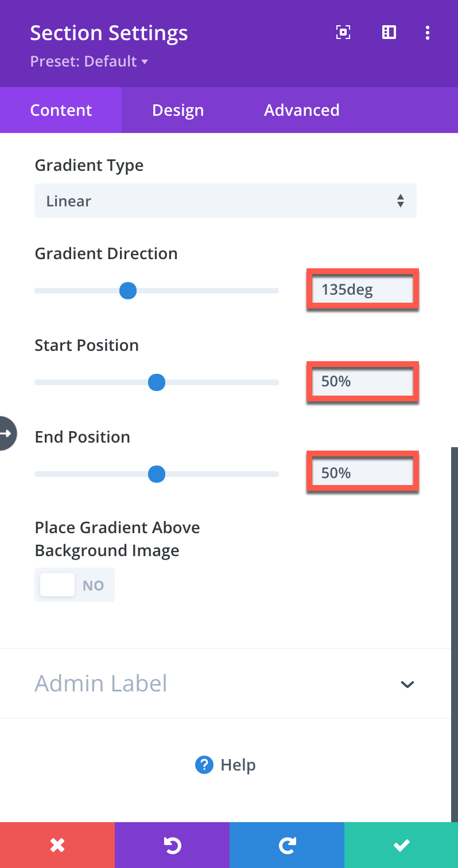The width and height of the screenshot is (458, 868).
Task: Click the blue Help question mark icon
Action: pyautogui.click(x=204, y=765)
